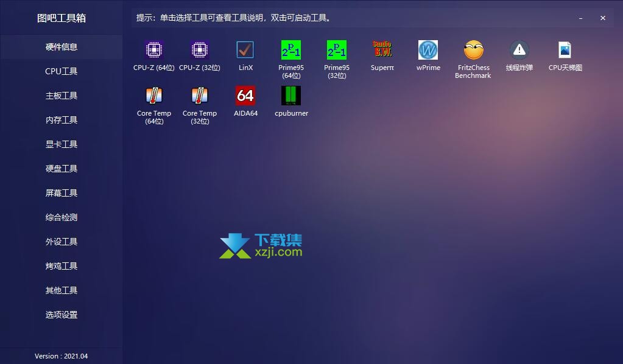Screen dimensions: 623x364
Task: Click the wPrime tool icon
Action: click(428, 50)
